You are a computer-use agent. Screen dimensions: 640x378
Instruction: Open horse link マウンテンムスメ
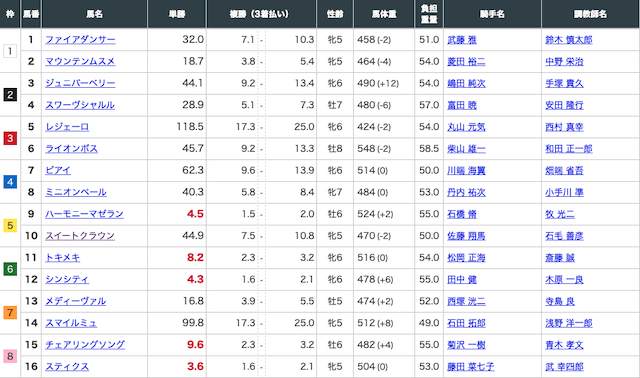[x=80, y=61]
